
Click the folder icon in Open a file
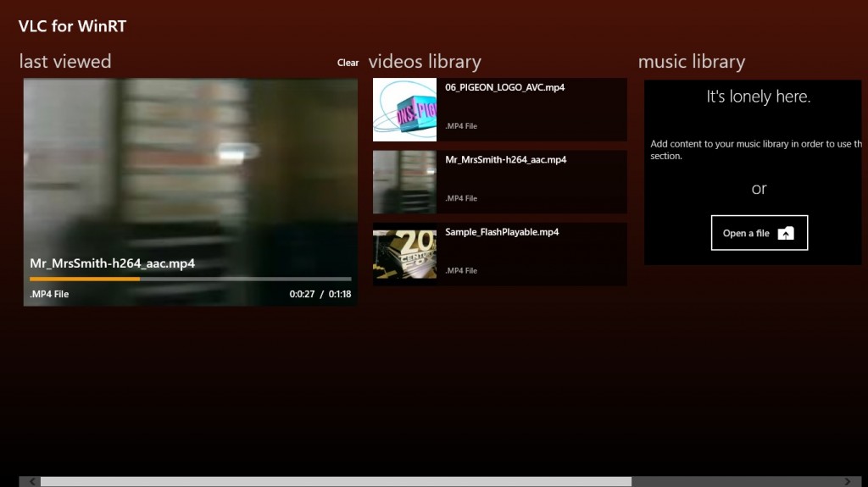point(786,234)
